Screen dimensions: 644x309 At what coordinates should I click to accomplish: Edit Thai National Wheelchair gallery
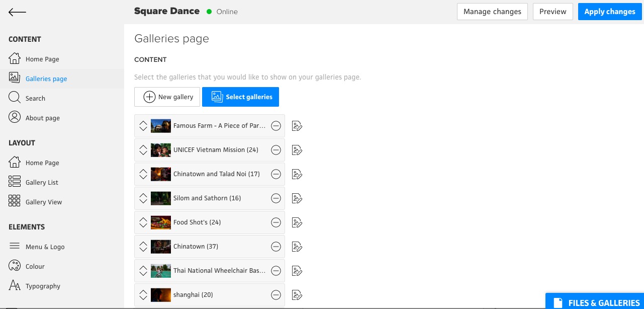[x=297, y=271]
